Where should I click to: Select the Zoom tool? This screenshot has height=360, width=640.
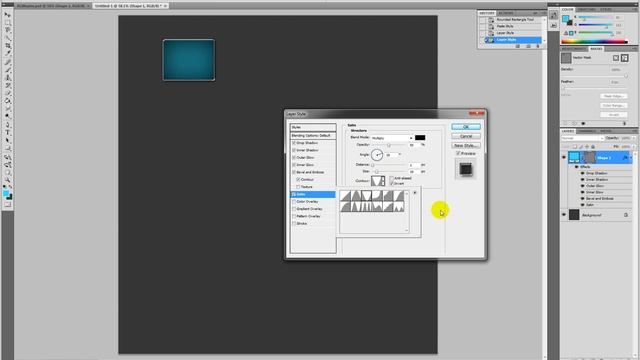[x=7, y=180]
